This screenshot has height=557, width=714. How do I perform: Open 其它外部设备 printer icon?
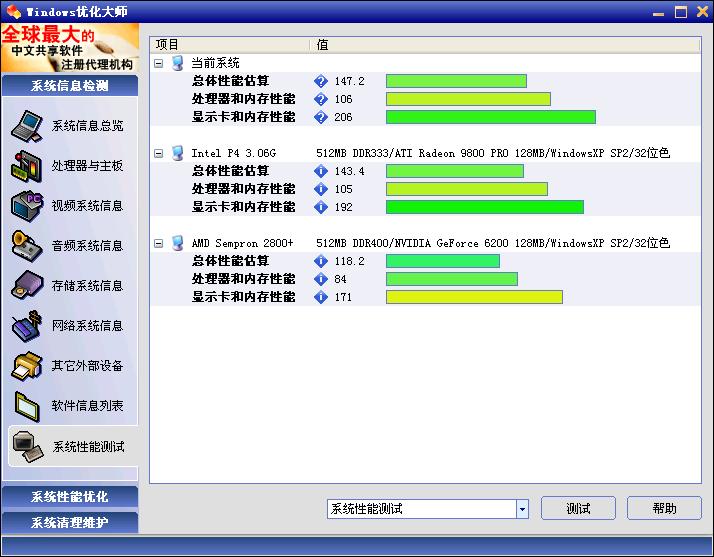27,366
